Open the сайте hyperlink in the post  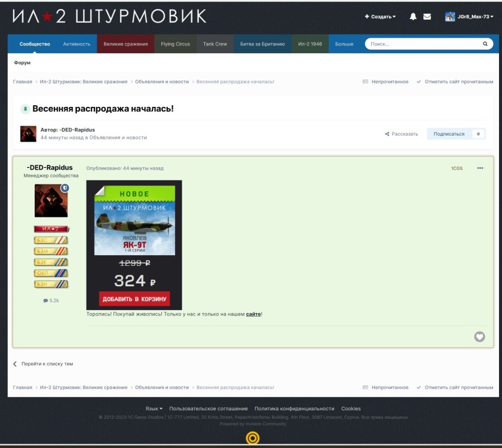(254, 313)
